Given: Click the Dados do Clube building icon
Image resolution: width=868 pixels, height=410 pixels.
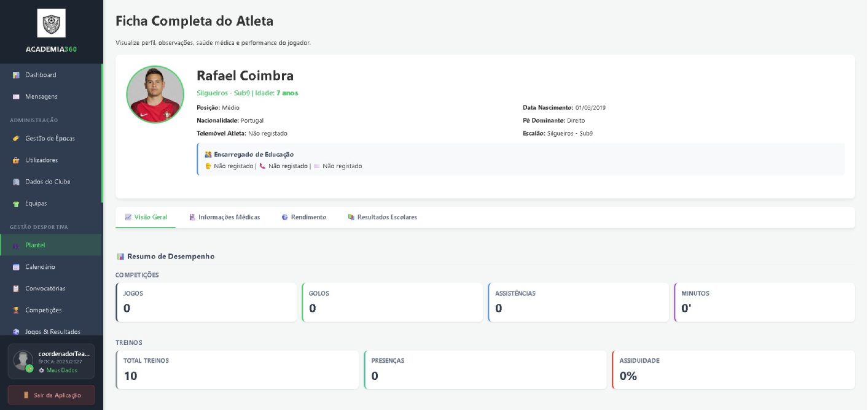Looking at the screenshot, I should tap(16, 182).
